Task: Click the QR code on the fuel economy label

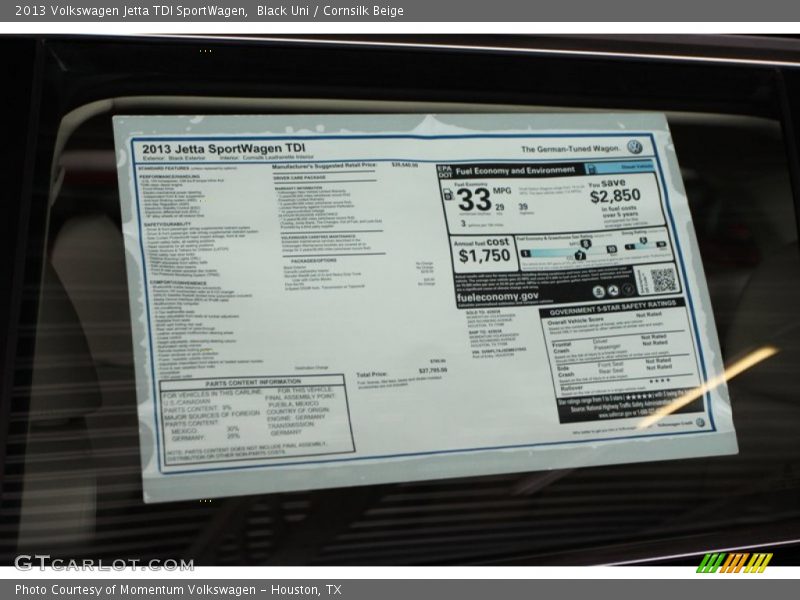Action: point(662,278)
